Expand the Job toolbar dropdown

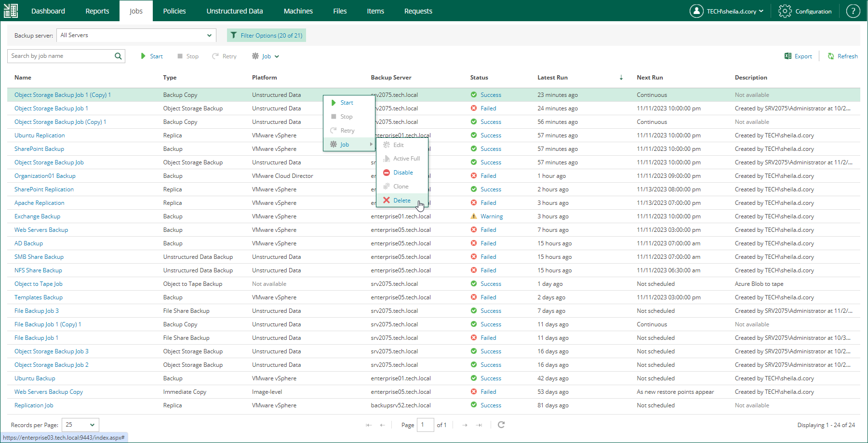click(x=266, y=56)
